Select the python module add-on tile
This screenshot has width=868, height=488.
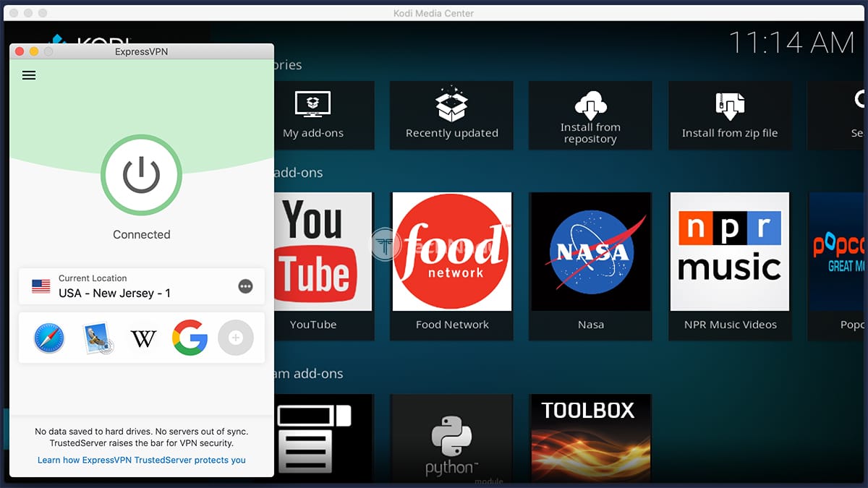pos(452,438)
